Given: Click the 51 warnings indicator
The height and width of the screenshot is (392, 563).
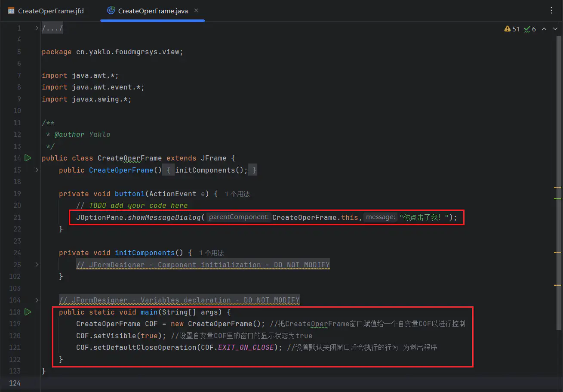Looking at the screenshot, I should coord(512,29).
